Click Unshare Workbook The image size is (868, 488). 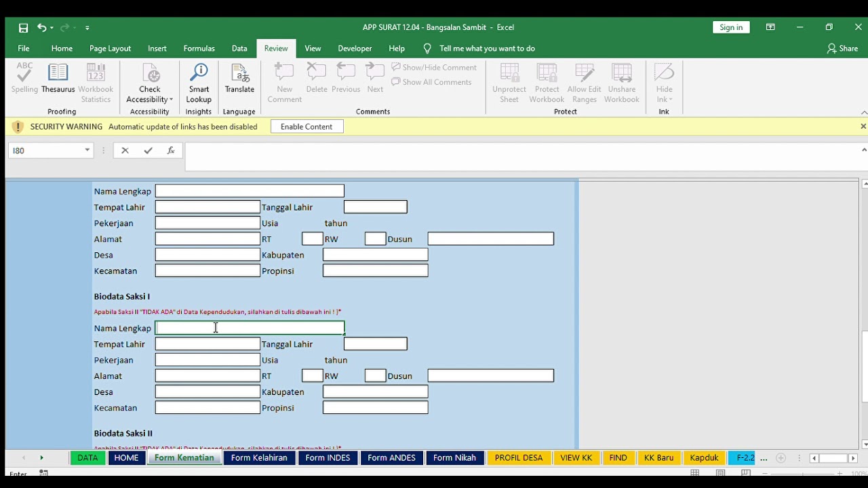pyautogui.click(x=622, y=83)
